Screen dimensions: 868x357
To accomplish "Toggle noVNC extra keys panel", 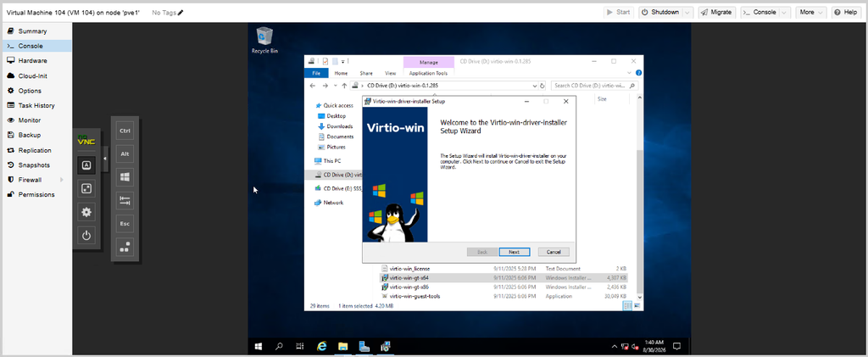I will point(86,165).
